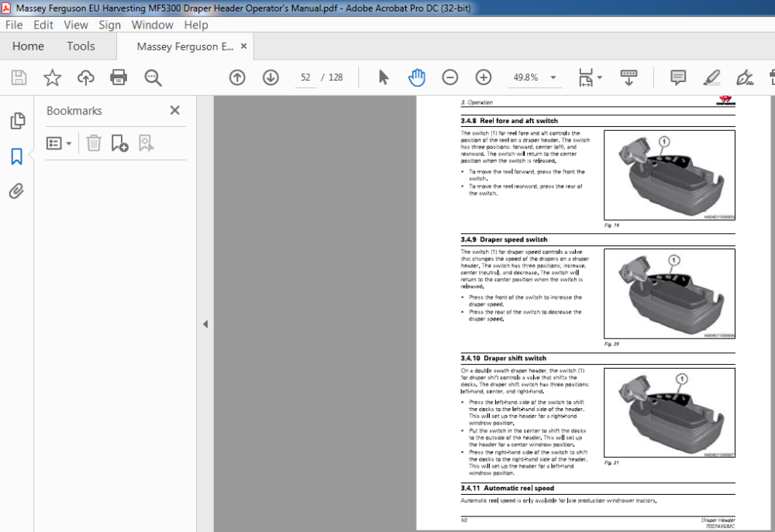Activate the Hand pan tool
The image size is (775, 532).
point(417,77)
